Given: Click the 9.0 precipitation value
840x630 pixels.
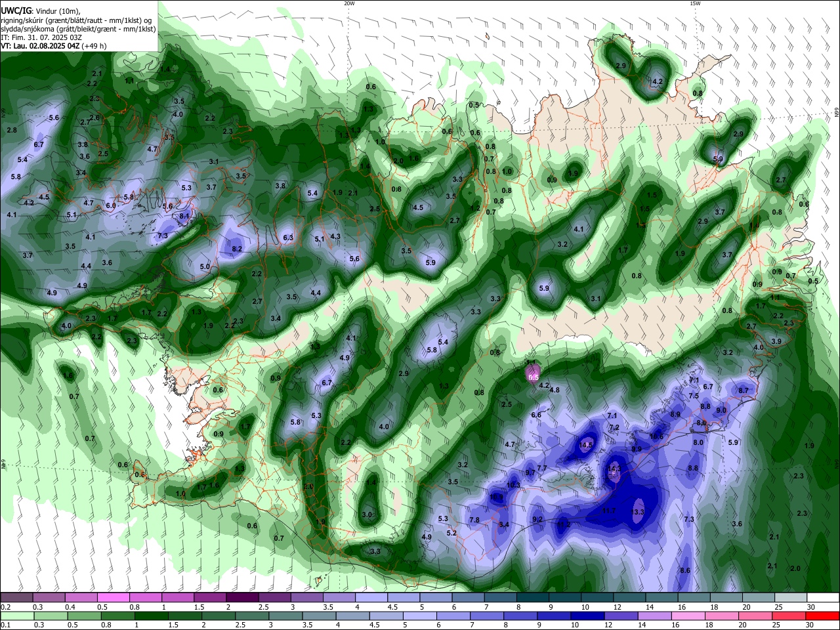Looking at the screenshot, I should pos(721,410).
